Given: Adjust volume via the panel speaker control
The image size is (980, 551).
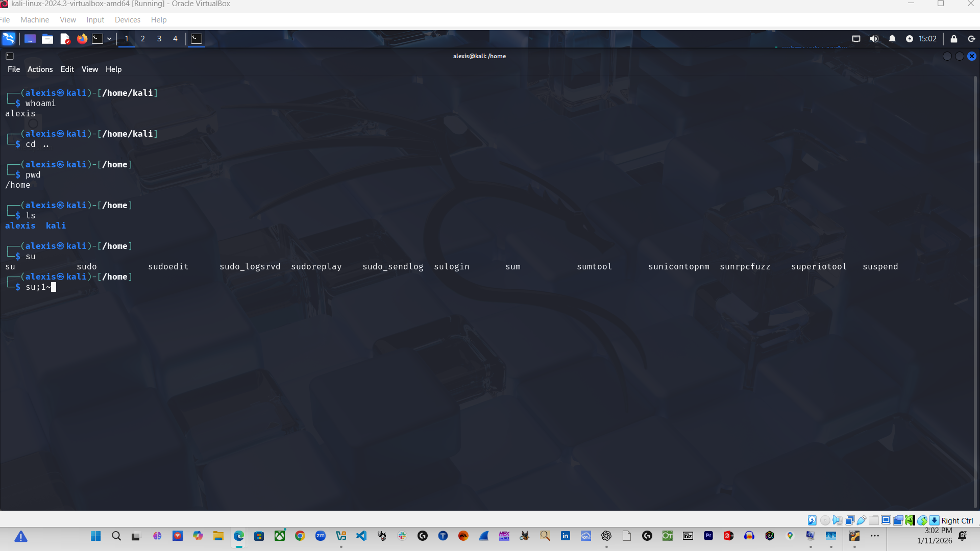Looking at the screenshot, I should (x=874, y=39).
